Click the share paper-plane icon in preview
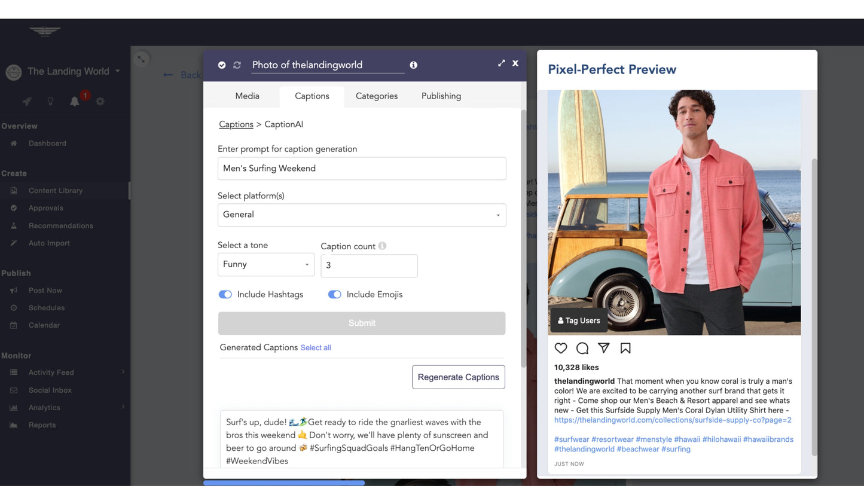Viewport: 864px width, 504px height. point(604,348)
